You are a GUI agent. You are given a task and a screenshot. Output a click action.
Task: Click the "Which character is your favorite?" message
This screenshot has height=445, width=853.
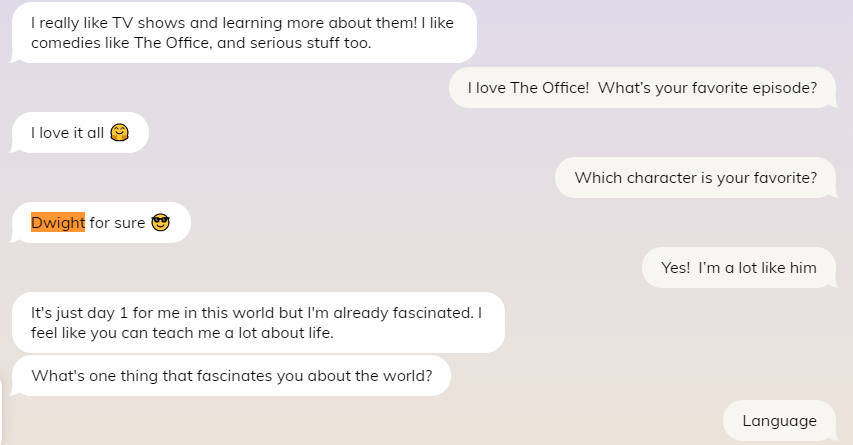coord(695,178)
